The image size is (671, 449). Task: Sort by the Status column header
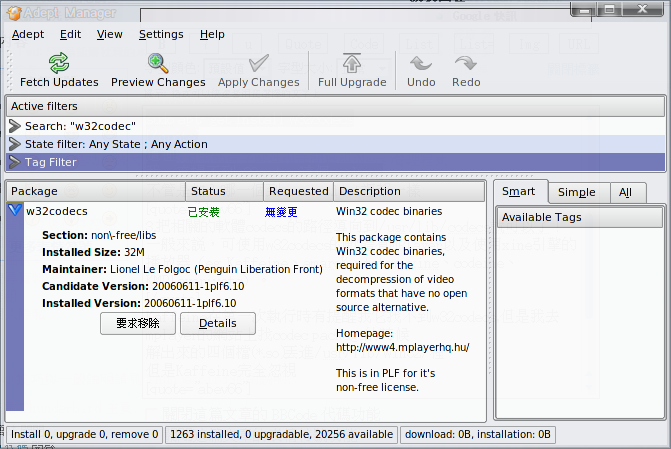pyautogui.click(x=225, y=191)
